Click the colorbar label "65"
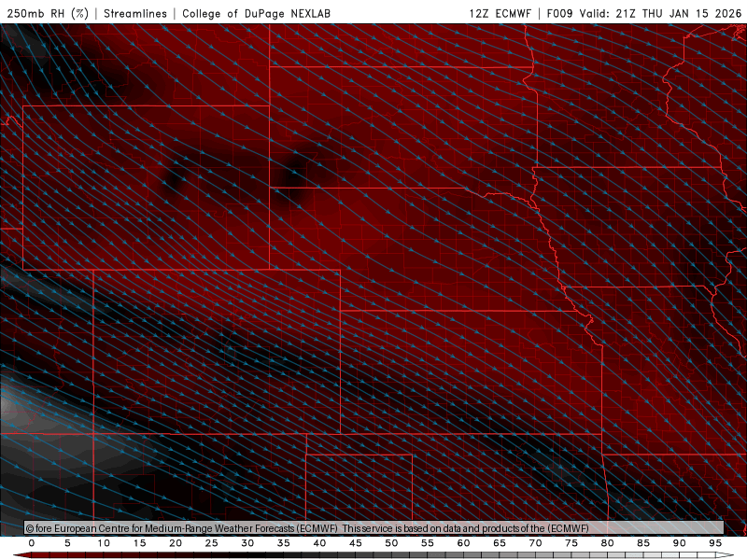This screenshot has width=747, height=560. [x=500, y=543]
